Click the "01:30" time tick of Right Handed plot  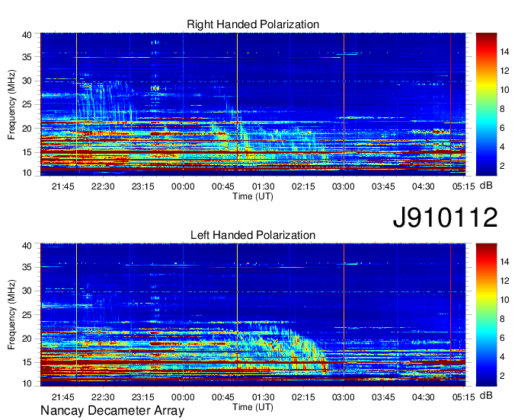pyautogui.click(x=263, y=186)
